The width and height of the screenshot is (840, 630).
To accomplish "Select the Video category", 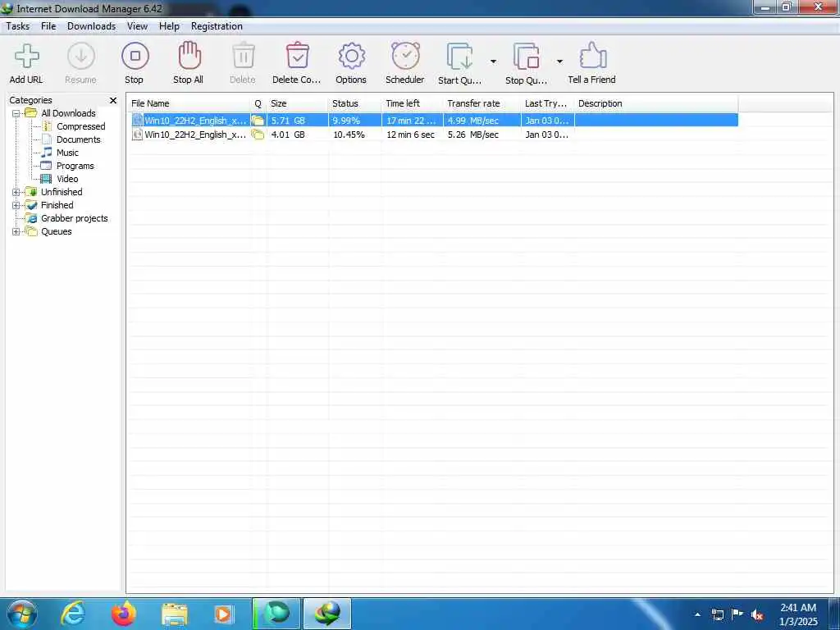I will coord(67,179).
